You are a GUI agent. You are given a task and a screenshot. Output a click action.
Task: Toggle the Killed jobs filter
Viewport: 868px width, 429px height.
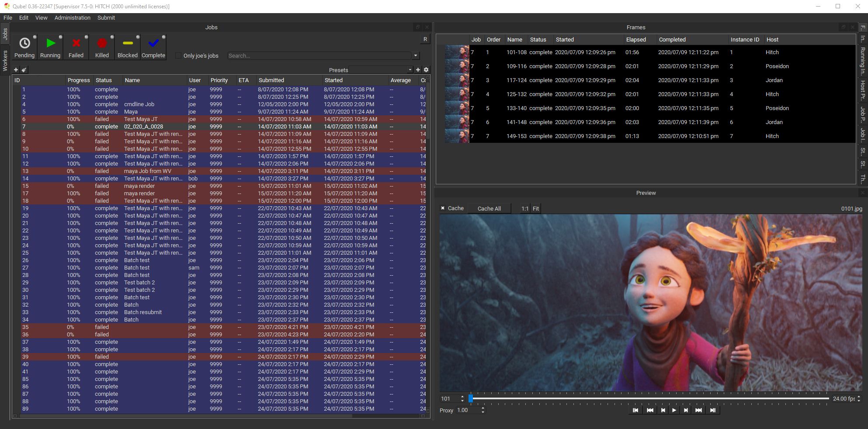(102, 47)
